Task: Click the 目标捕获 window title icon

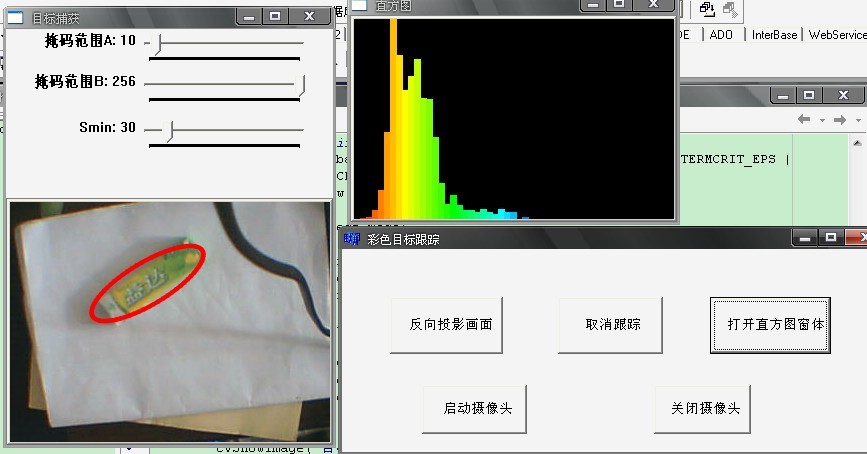Action: tap(17, 17)
